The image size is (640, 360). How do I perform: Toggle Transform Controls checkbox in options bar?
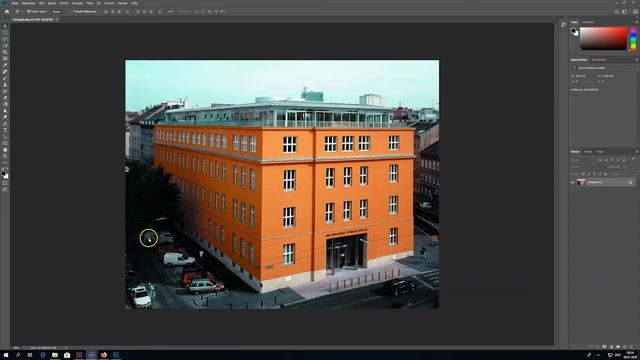72,11
